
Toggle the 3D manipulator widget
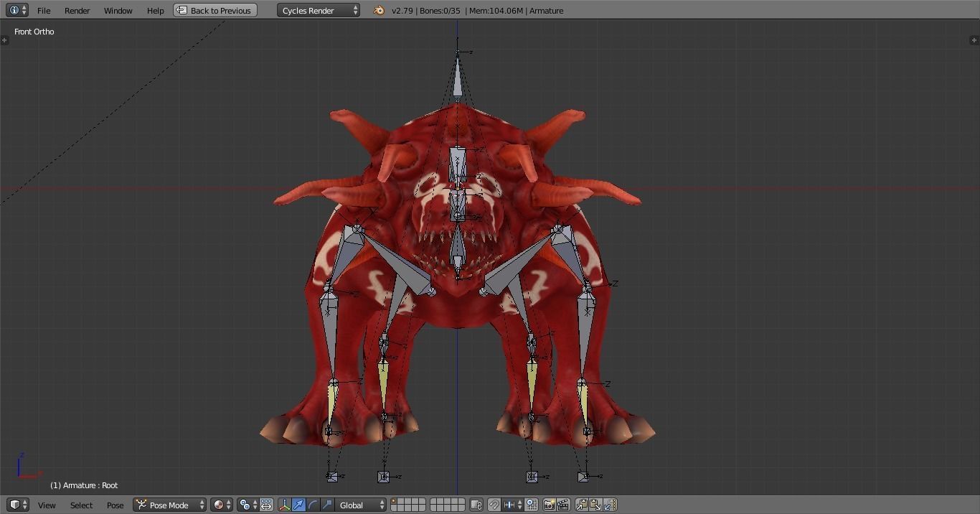(x=284, y=505)
